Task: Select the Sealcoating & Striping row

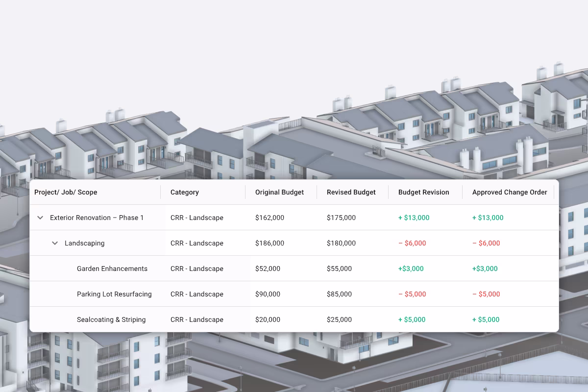Action: click(x=111, y=319)
